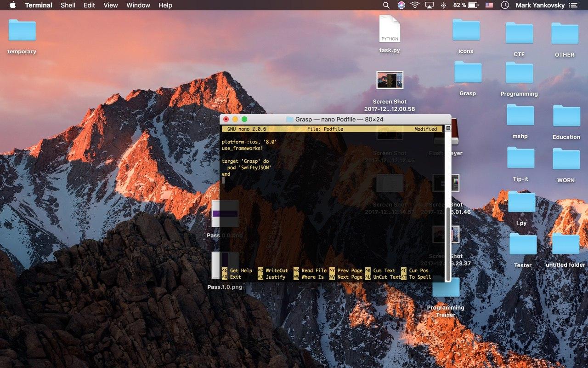This screenshot has width=588, height=368.
Task: Show battery status at 82 %
Action: point(465,5)
